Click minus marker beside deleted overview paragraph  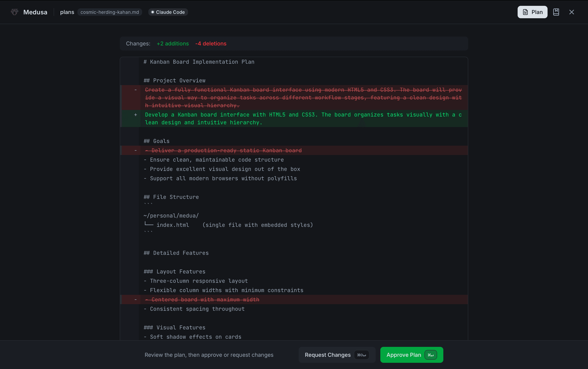tap(136, 90)
